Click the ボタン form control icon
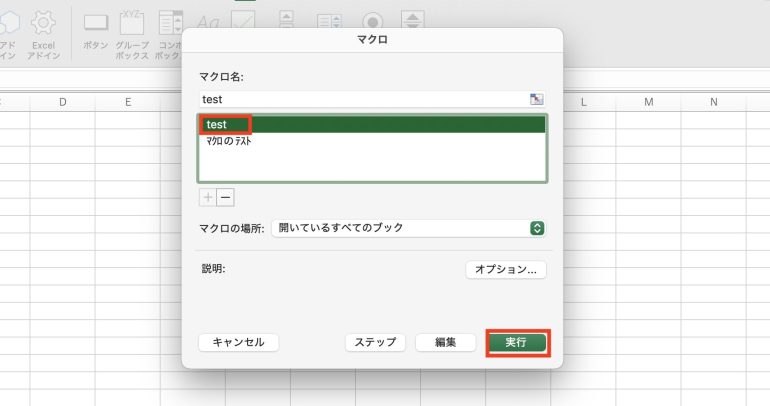 point(96,23)
